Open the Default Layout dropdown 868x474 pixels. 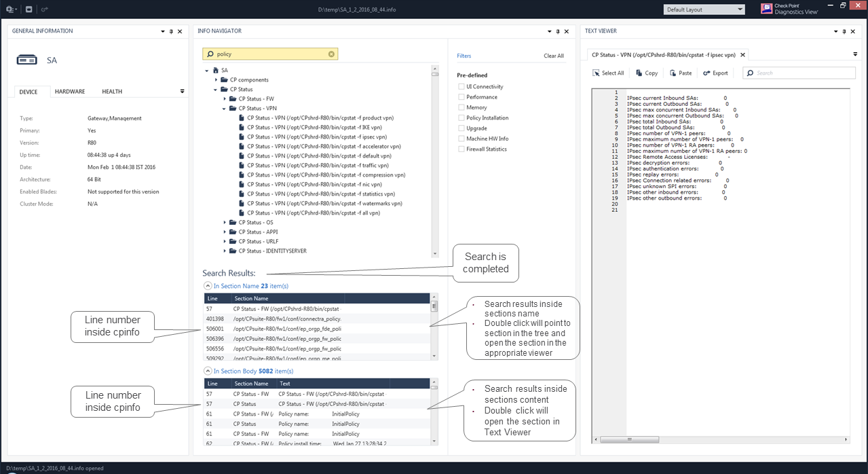point(704,10)
